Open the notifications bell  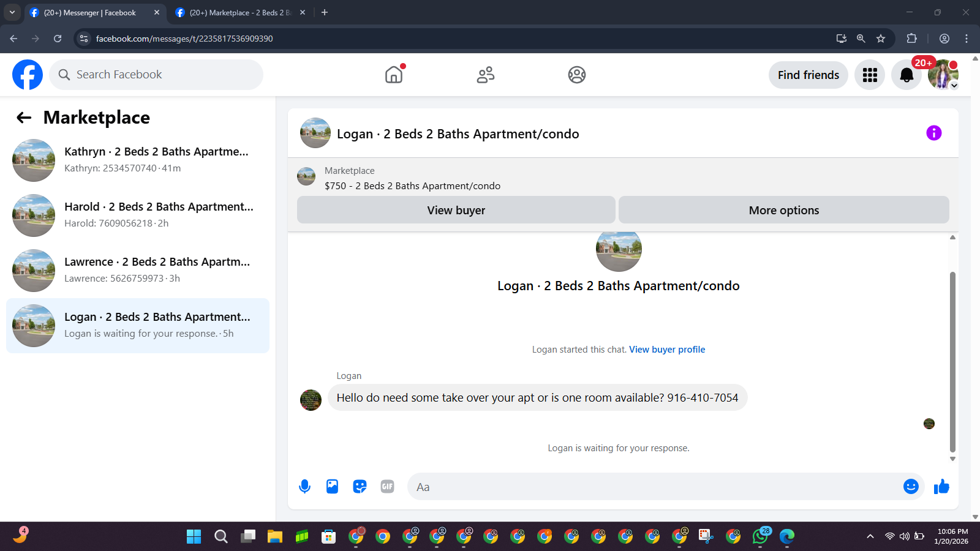click(x=907, y=75)
